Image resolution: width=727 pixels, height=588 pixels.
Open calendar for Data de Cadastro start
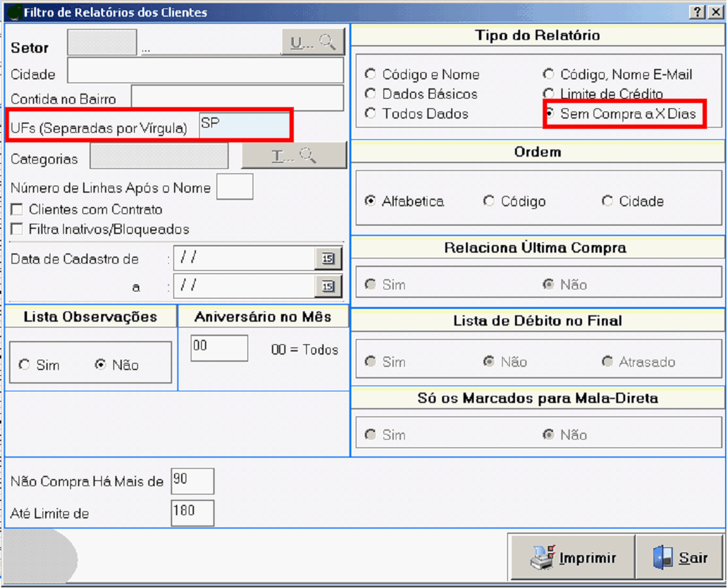coord(328,259)
